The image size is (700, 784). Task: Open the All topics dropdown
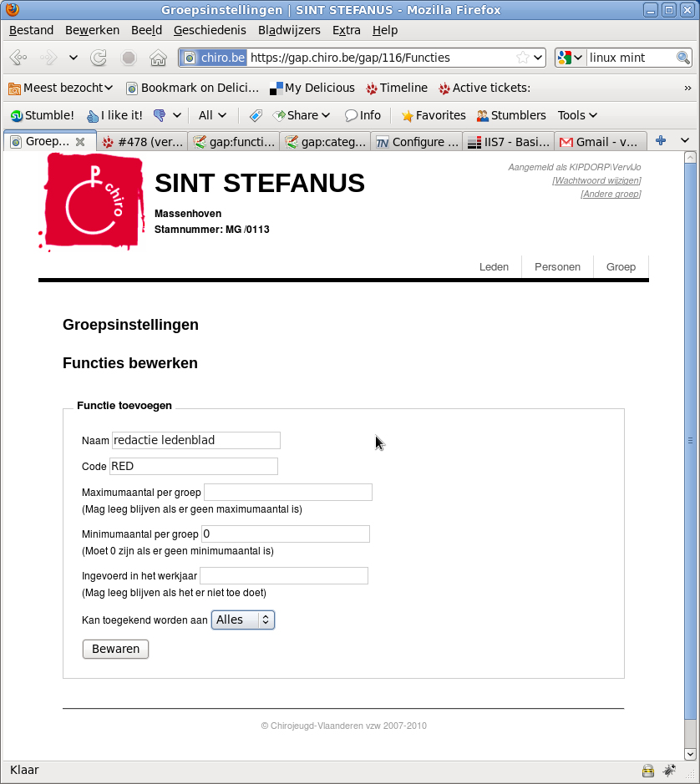[213, 115]
